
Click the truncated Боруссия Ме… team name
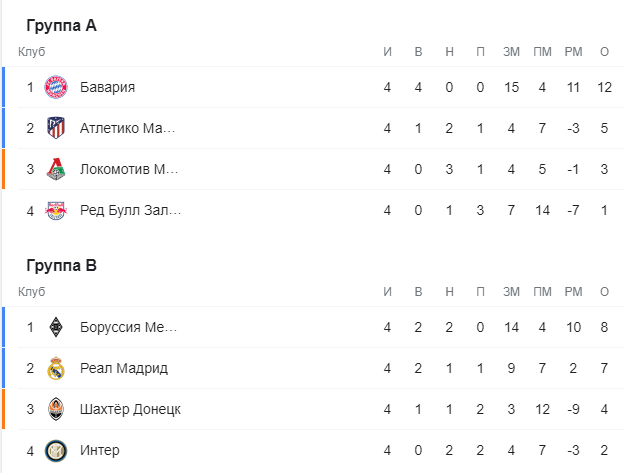click(128, 327)
